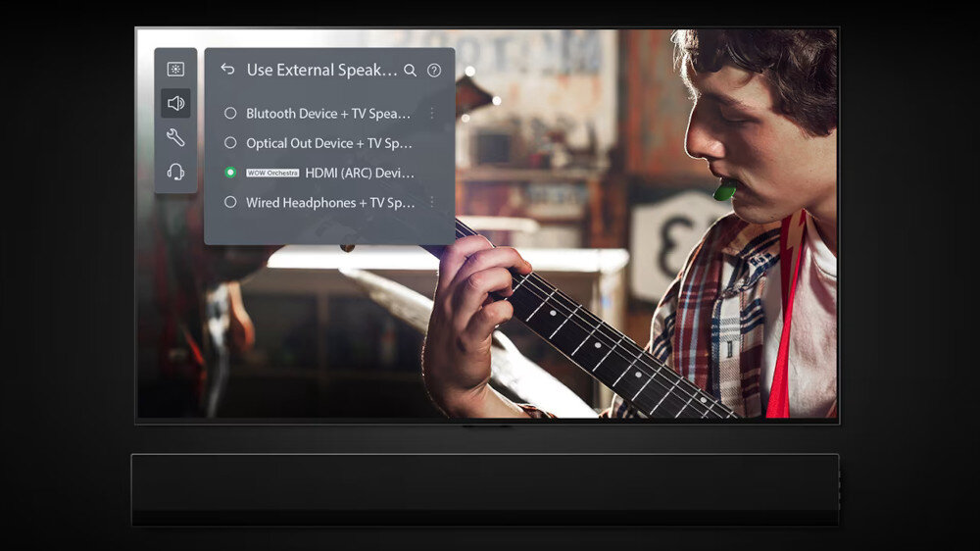This screenshot has width=980, height=551.
Task: Open help via question mark icon
Action: pos(434,71)
